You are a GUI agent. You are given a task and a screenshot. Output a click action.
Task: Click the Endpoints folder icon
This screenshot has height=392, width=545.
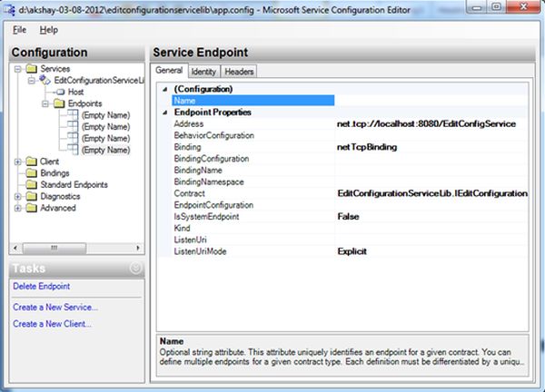59,103
